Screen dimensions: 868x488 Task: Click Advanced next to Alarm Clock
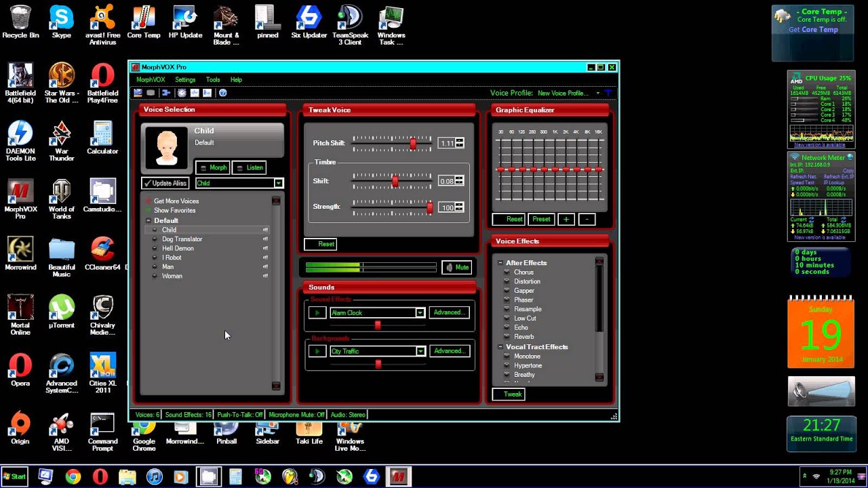450,312
